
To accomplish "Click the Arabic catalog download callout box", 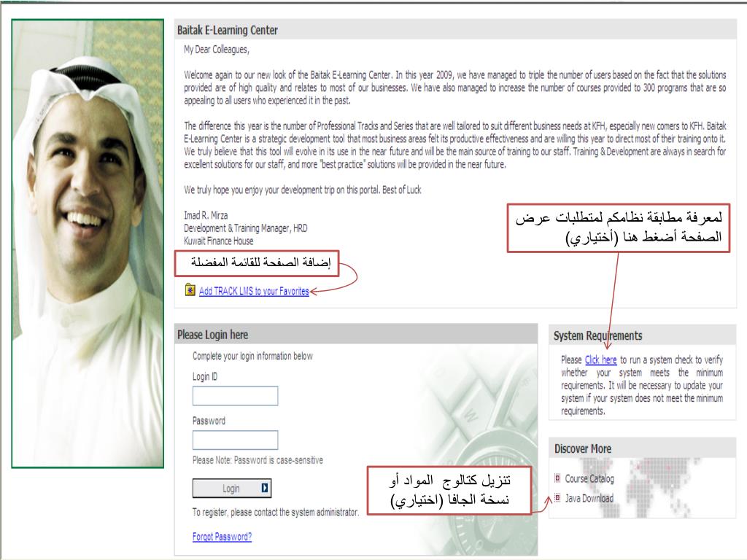I will pos(449,490).
